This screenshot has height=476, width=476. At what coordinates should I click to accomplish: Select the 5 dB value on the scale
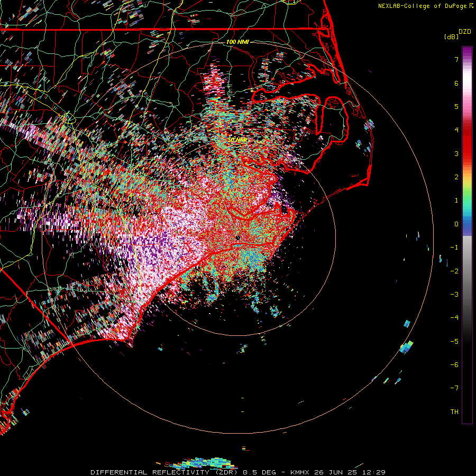[456, 106]
